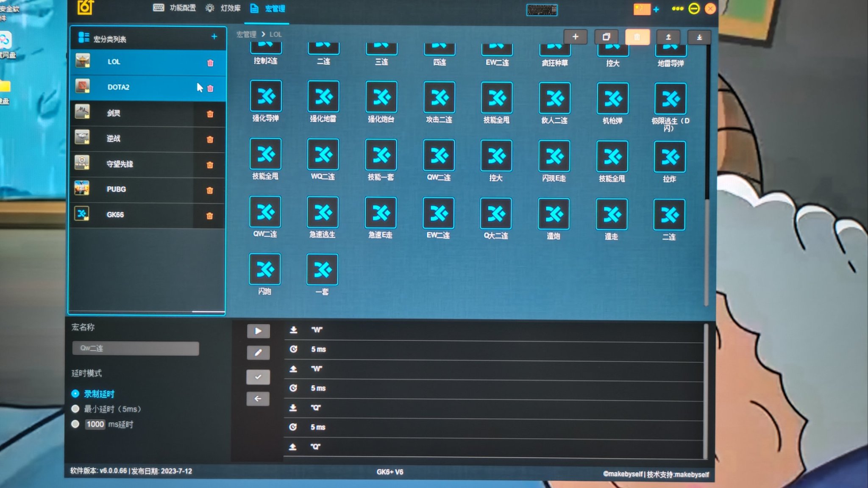
Task: Click the orange delete macro toolbar button
Action: click(637, 37)
